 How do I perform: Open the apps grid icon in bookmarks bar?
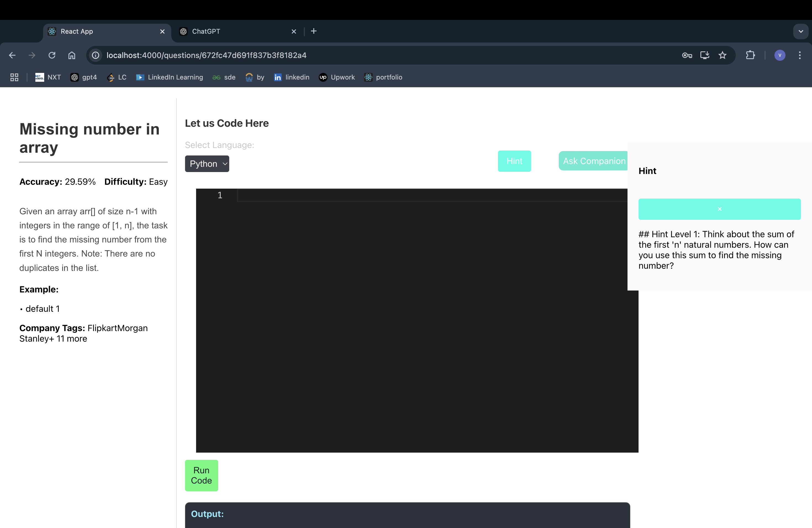pyautogui.click(x=14, y=77)
